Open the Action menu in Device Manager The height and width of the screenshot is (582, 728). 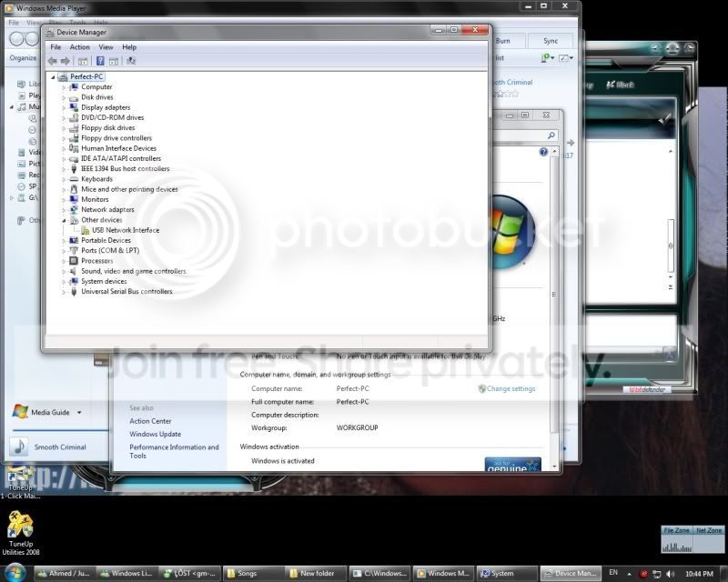tap(79, 47)
